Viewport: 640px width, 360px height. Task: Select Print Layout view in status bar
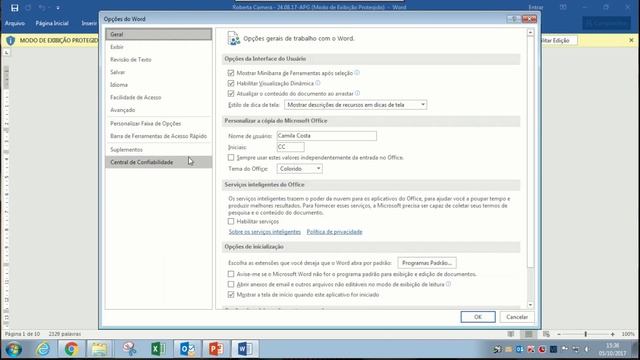529,334
